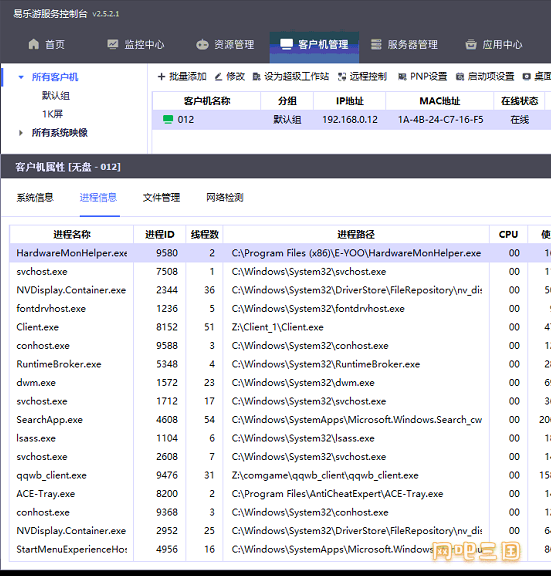
Task: Switch to the 系统信息 tab
Action: (35, 198)
